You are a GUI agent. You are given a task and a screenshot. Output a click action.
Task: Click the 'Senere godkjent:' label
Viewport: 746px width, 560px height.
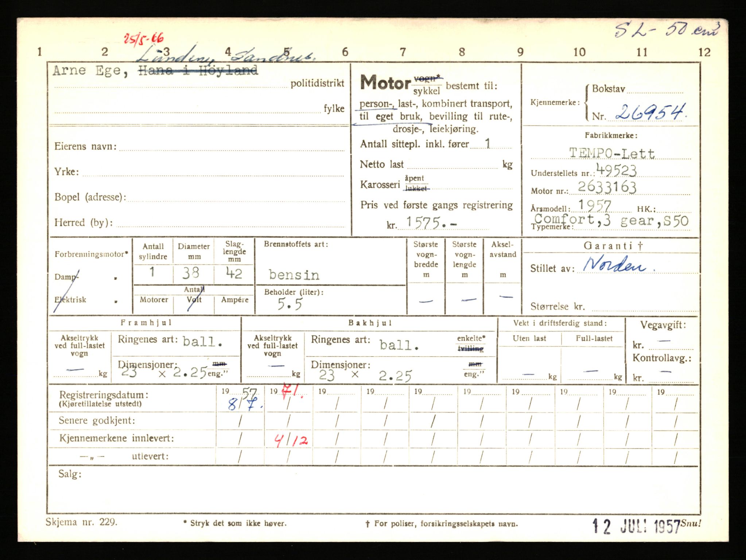(97, 421)
